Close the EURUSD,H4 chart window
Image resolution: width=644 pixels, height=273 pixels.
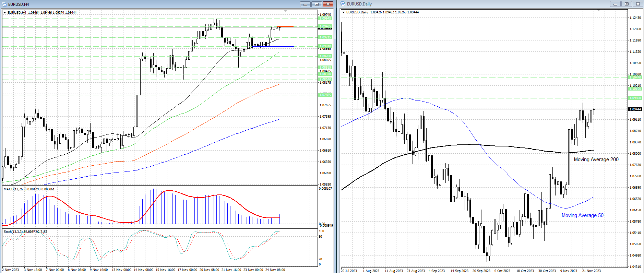tap(328, 4)
